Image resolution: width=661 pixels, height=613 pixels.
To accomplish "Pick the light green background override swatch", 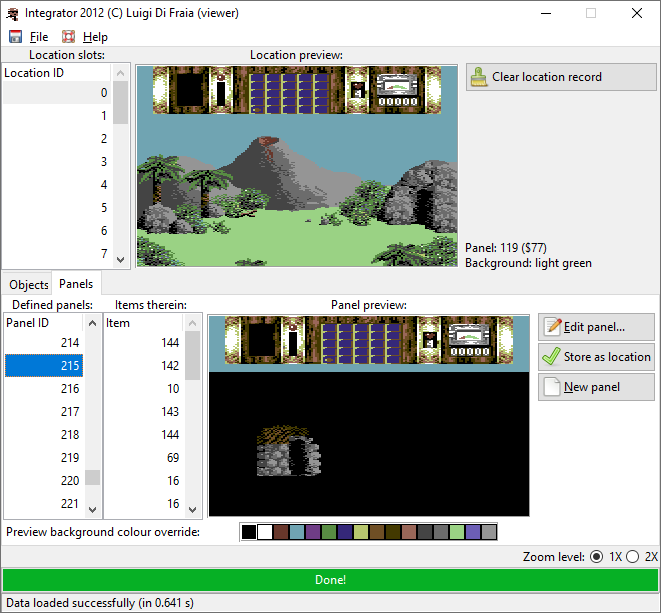I will point(457,532).
